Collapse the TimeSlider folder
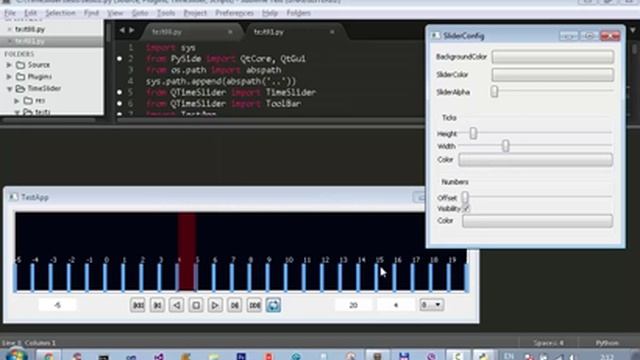640x360 pixels. 9,89
